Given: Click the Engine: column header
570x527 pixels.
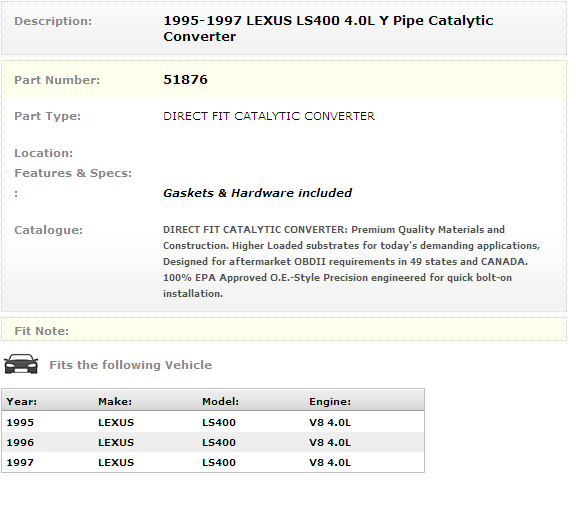Looking at the screenshot, I should 330,402.
